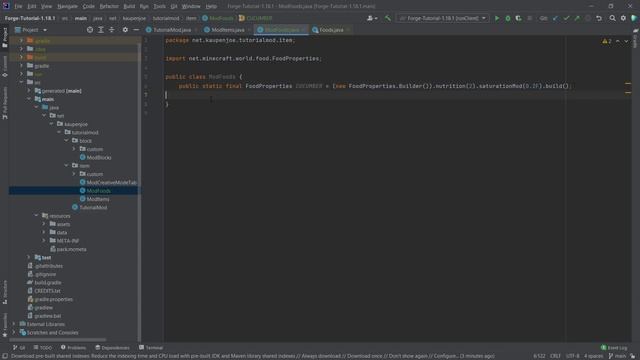Place cursor on closing brace line in editor

167,104
